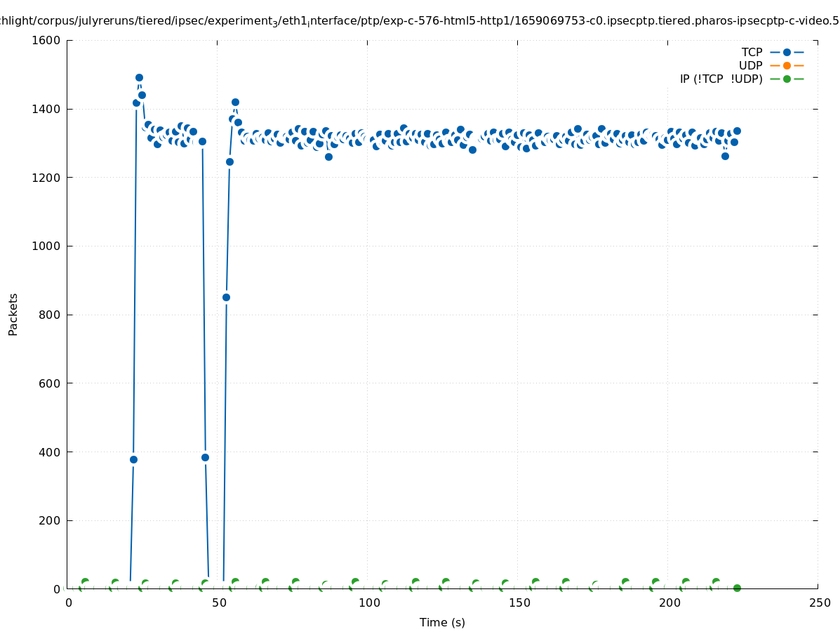Click the 250 tick on x-axis
Screen dimensions: 840x632
click(819, 603)
